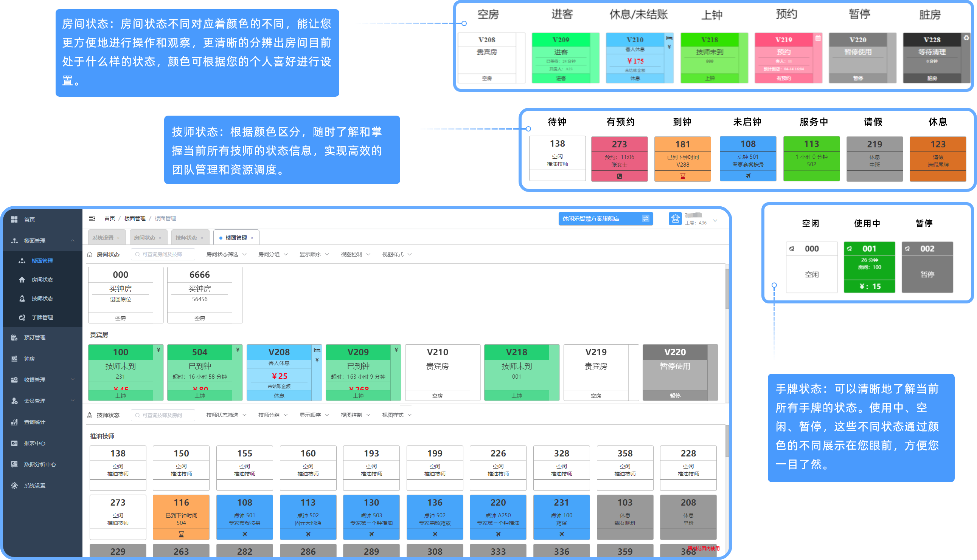Open 首页 home in the sidebar

tap(29, 219)
